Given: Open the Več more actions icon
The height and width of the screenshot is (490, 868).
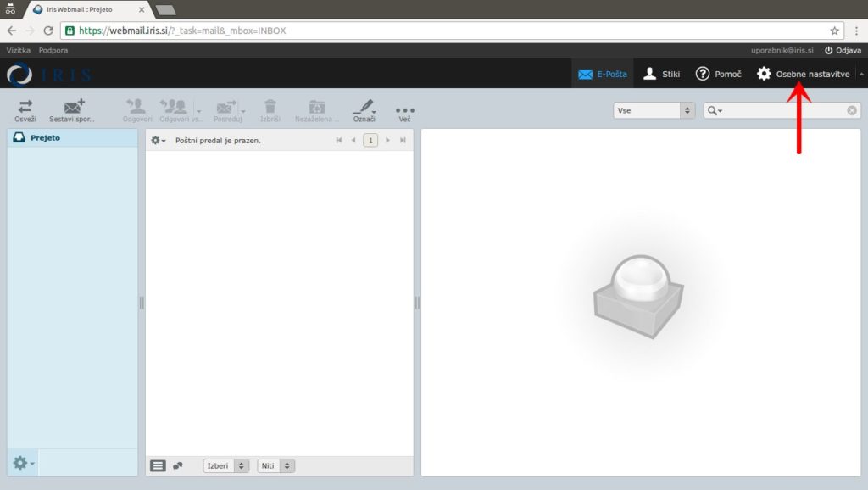Looking at the screenshot, I should [405, 110].
